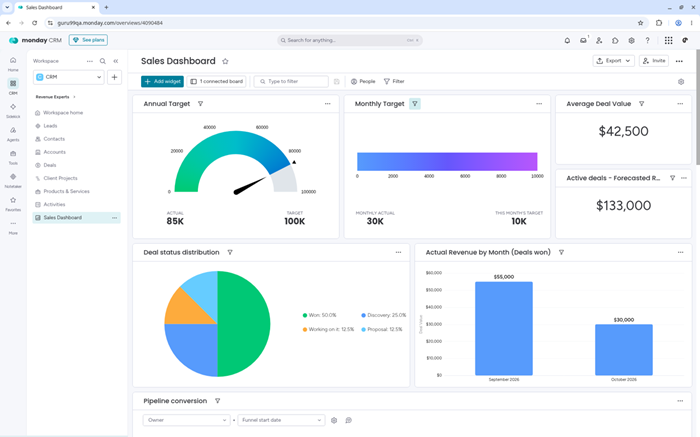This screenshot has width=700, height=437.
Task: Open the Owner dropdown in Pipeline conversion
Action: point(186,420)
